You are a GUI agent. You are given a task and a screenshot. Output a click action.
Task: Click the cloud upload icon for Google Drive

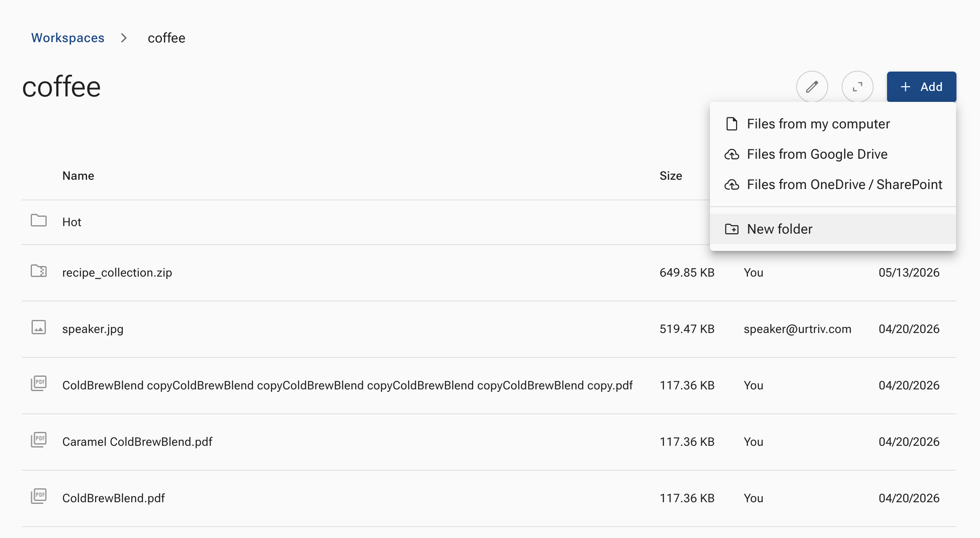pos(732,154)
